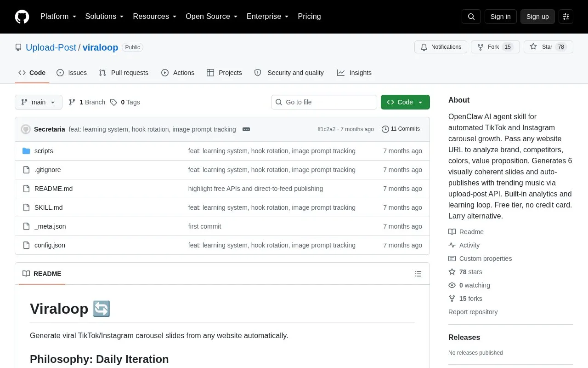Open the Pricing link

click(309, 17)
